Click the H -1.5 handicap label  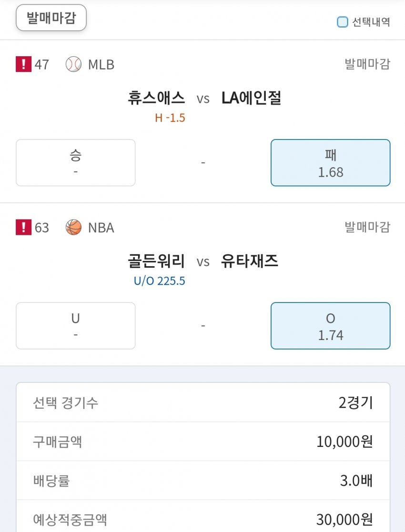point(170,118)
